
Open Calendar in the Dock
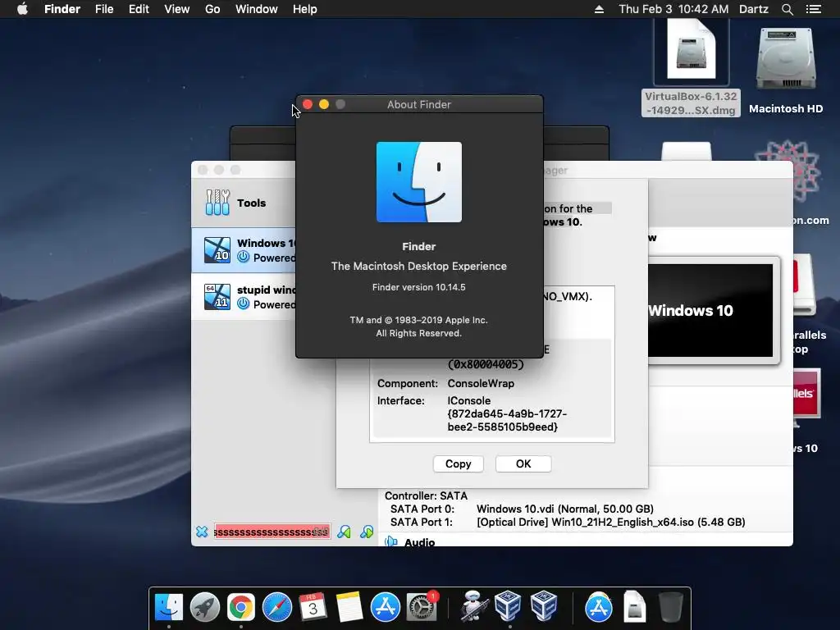click(x=313, y=607)
